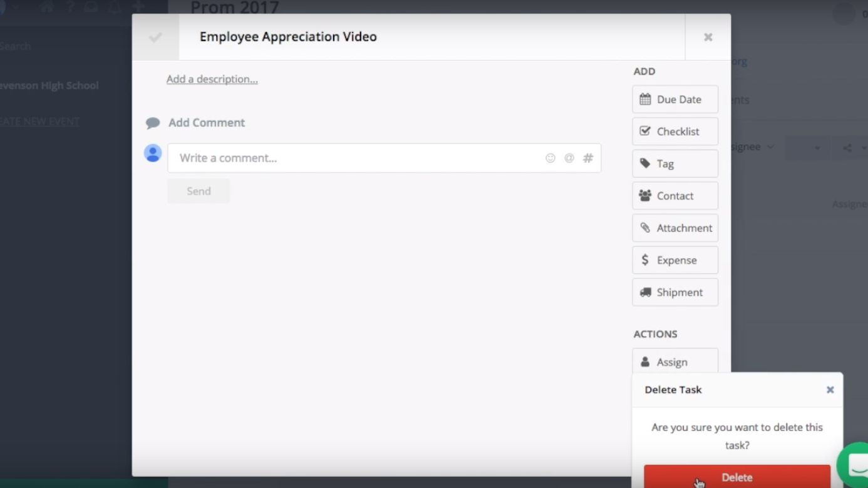The height and width of the screenshot is (488, 868).
Task: Add a Tag to the task
Action: [674, 164]
